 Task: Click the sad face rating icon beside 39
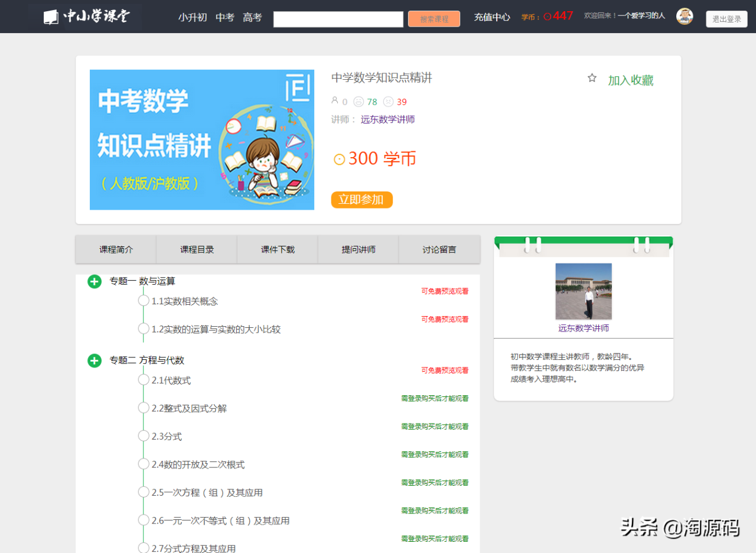(x=388, y=102)
